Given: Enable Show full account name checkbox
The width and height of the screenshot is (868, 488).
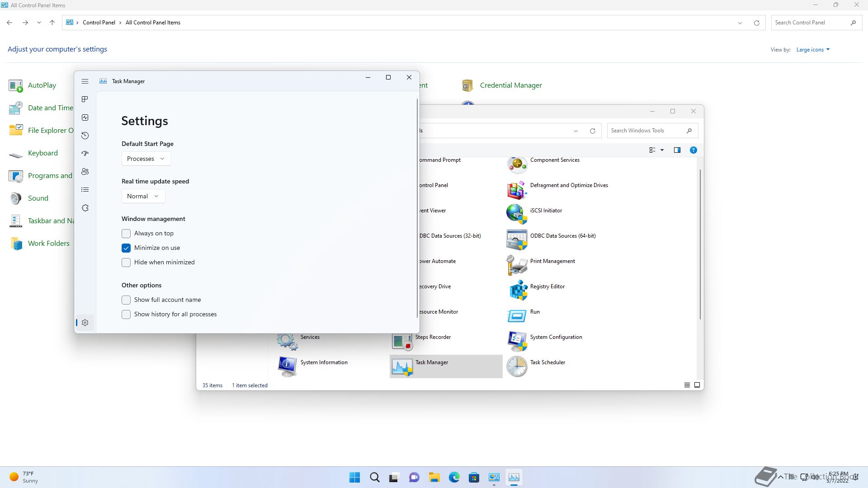Looking at the screenshot, I should 126,300.
